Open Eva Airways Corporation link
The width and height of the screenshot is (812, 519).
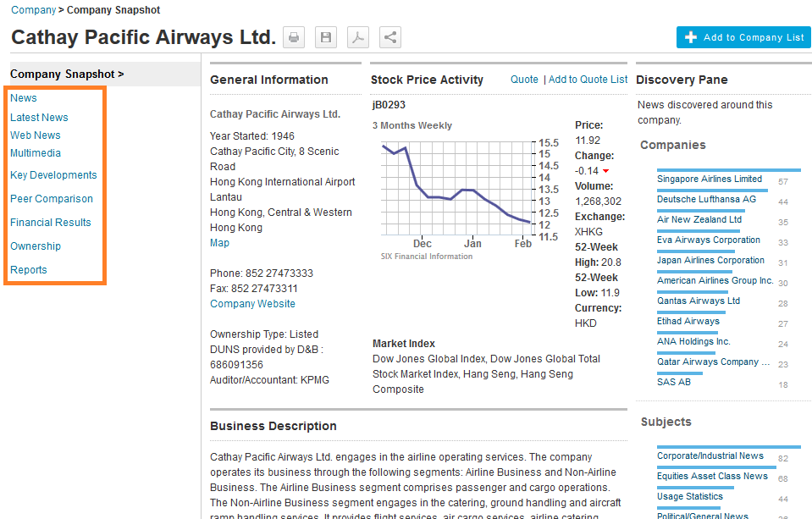coord(709,240)
